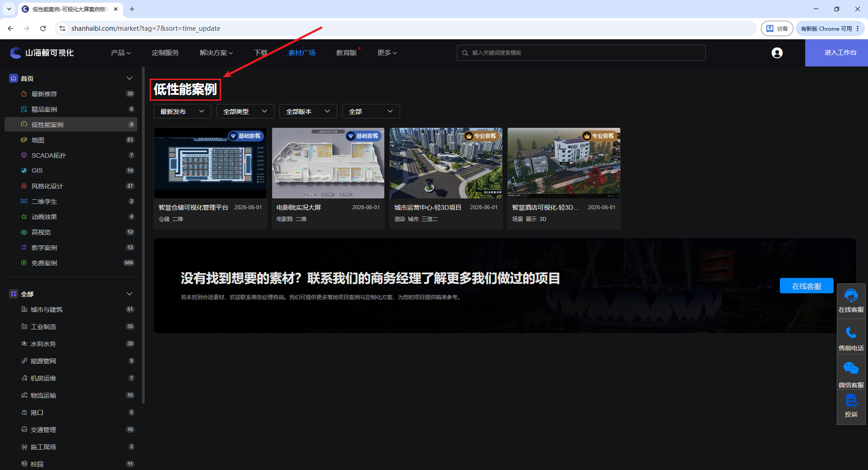Open 定制服务 in top navigation
The width and height of the screenshot is (868, 470).
tap(165, 53)
